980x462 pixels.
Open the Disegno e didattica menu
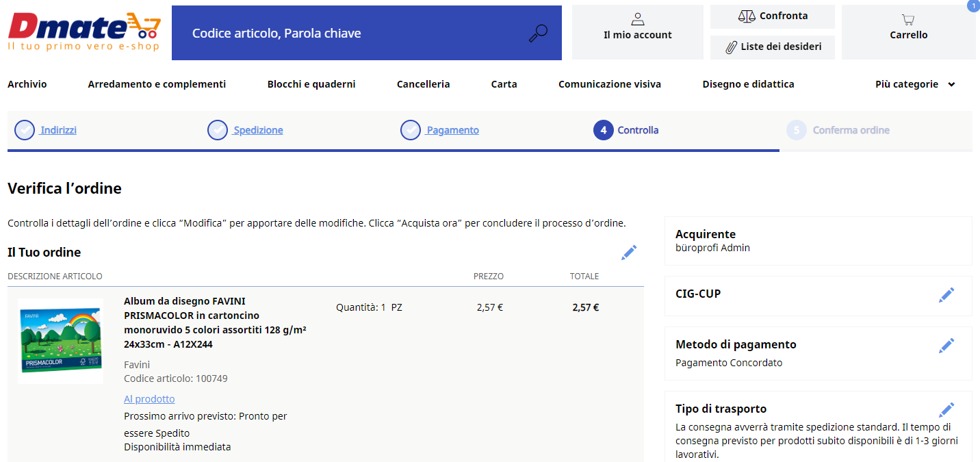click(x=748, y=84)
